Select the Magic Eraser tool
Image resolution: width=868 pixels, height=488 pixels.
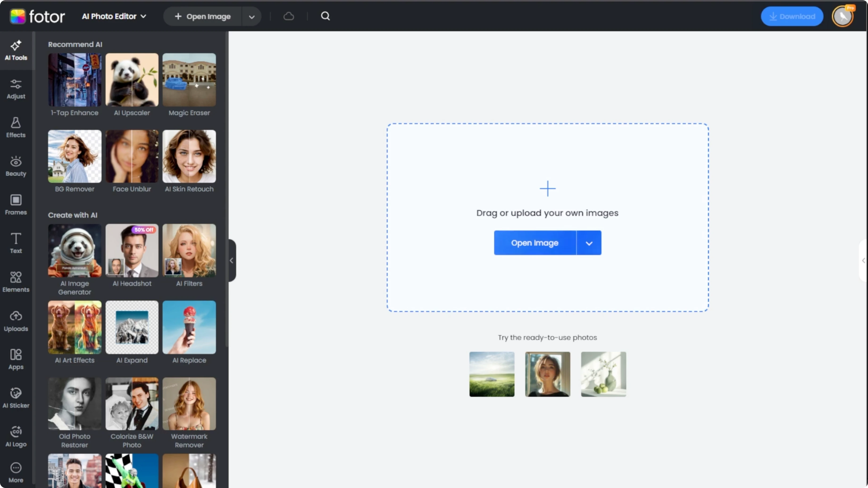click(189, 85)
